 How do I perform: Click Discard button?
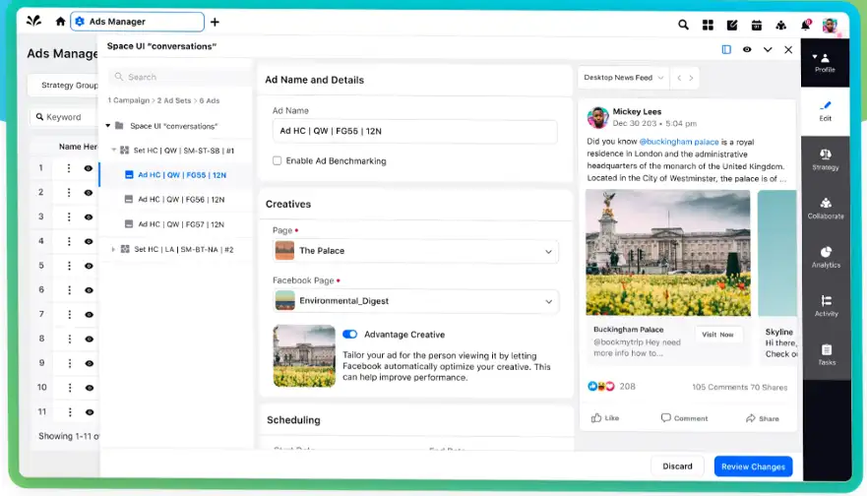click(x=677, y=466)
